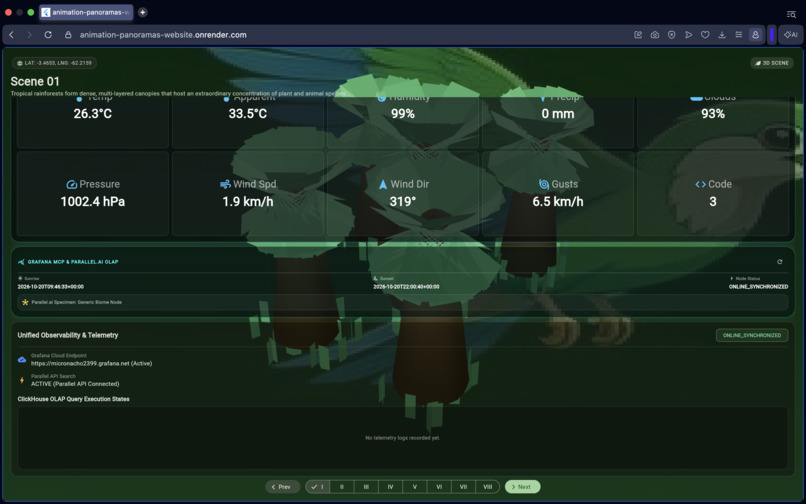Click the Parallel API lightning icon
The width and height of the screenshot is (806, 504).
[22, 380]
